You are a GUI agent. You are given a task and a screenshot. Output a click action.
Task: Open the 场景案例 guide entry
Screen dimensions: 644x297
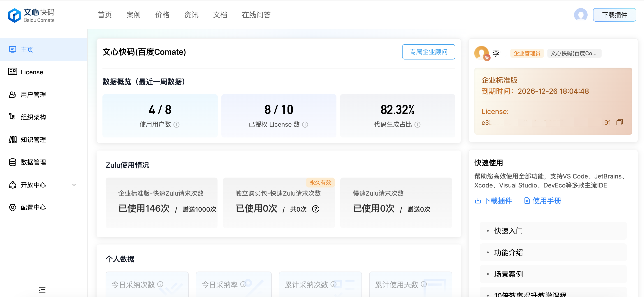pyautogui.click(x=553, y=274)
